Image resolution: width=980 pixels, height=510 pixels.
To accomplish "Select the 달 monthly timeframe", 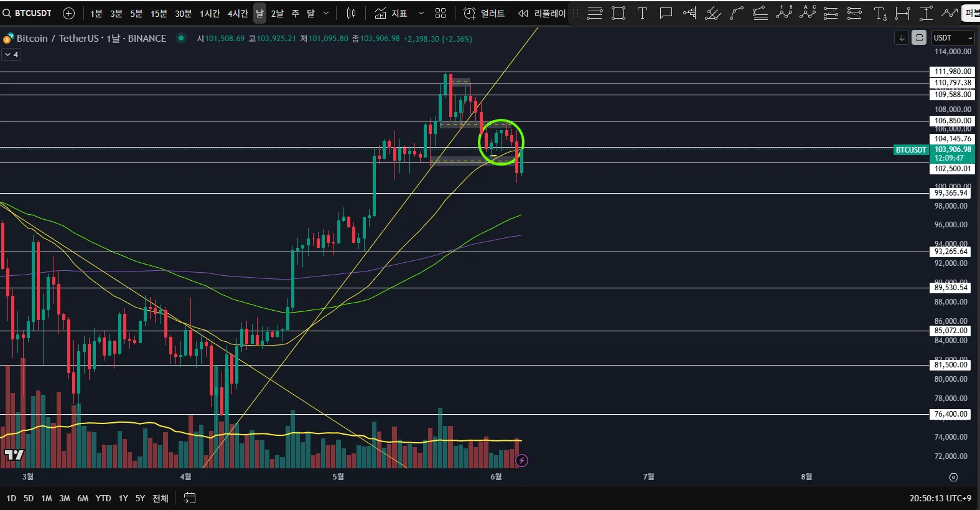I will (x=310, y=13).
